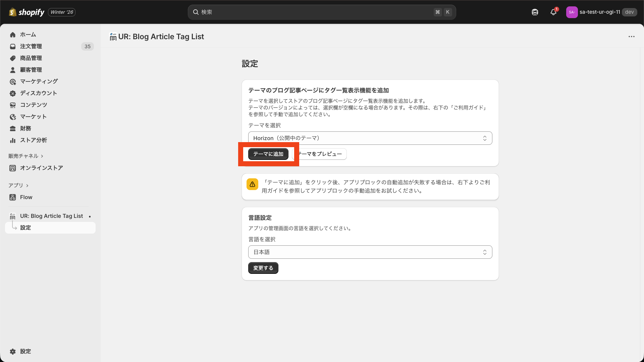Open マーケティング in the sidebar

click(x=38, y=81)
